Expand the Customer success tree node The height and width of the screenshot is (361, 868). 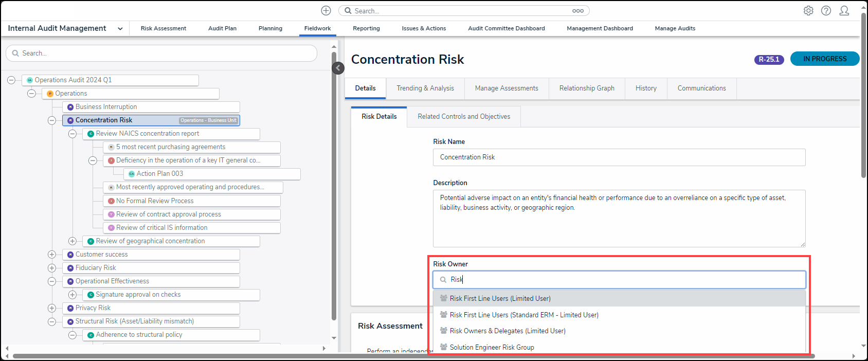(52, 255)
